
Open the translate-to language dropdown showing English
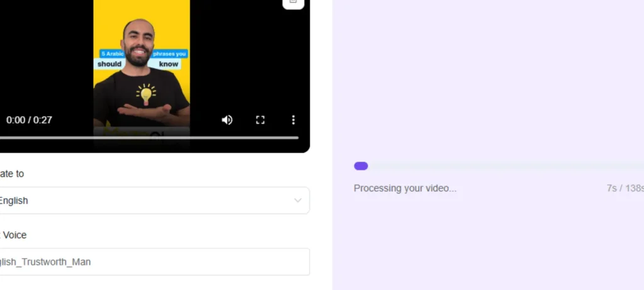[155, 201]
